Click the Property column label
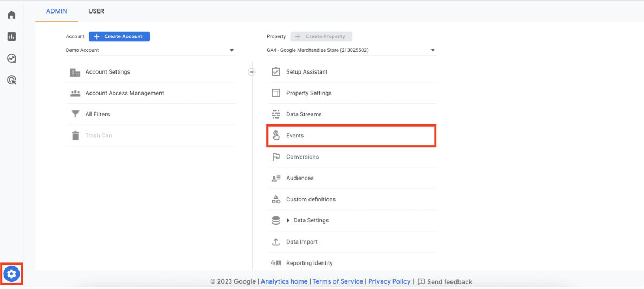The height and width of the screenshot is (289, 644). pos(276,36)
